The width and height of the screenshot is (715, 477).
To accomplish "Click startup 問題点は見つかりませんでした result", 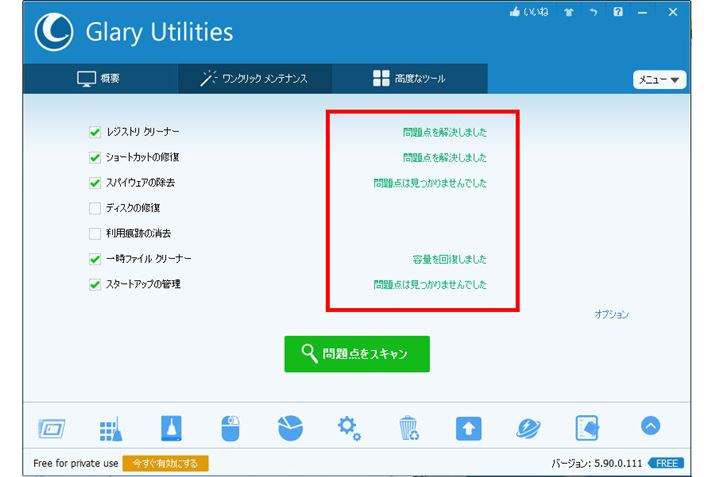I will tap(430, 285).
